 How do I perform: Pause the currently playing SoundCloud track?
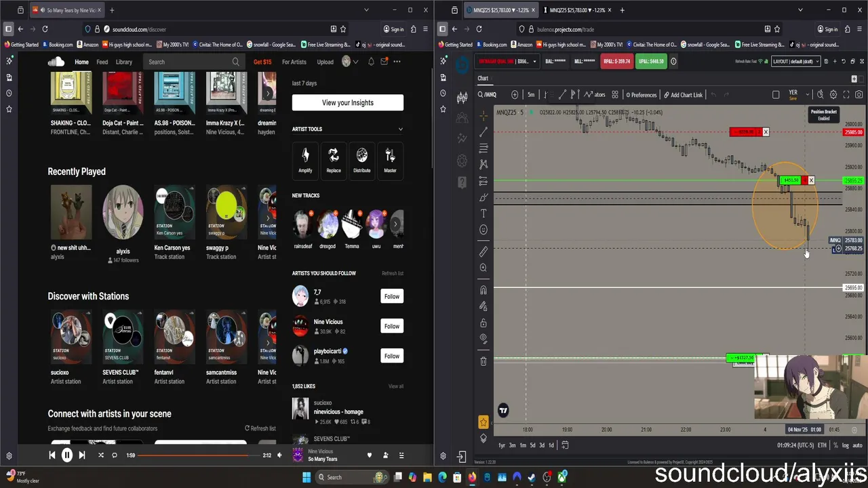[x=66, y=455]
